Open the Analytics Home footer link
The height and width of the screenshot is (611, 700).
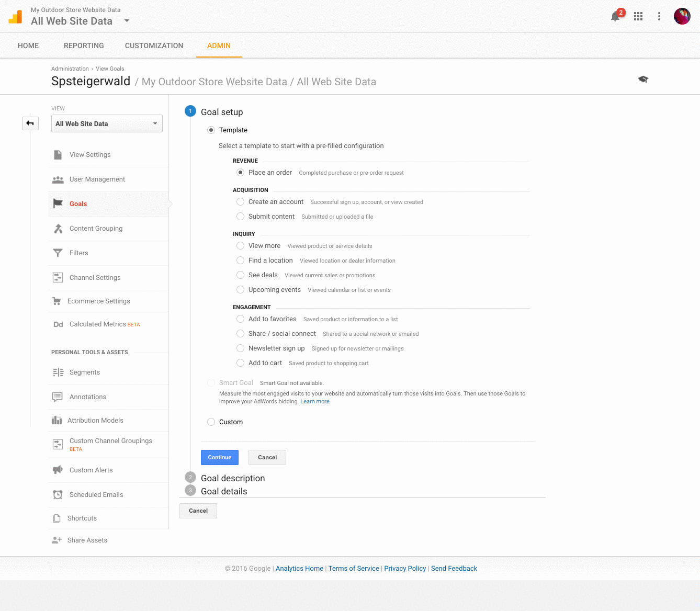(x=299, y=569)
